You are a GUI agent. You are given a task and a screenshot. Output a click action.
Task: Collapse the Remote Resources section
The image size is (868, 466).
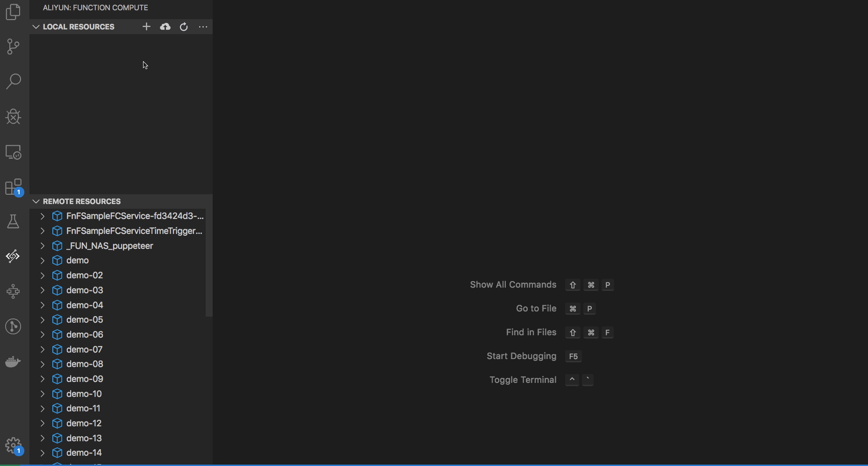36,201
